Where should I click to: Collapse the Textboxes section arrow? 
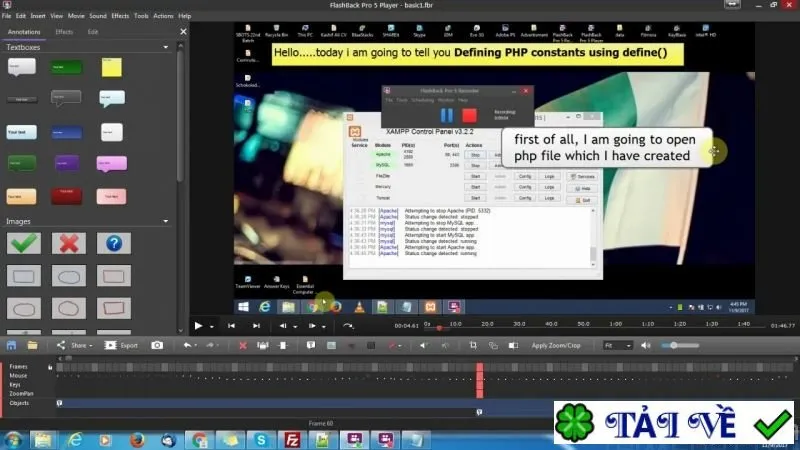tap(165, 47)
